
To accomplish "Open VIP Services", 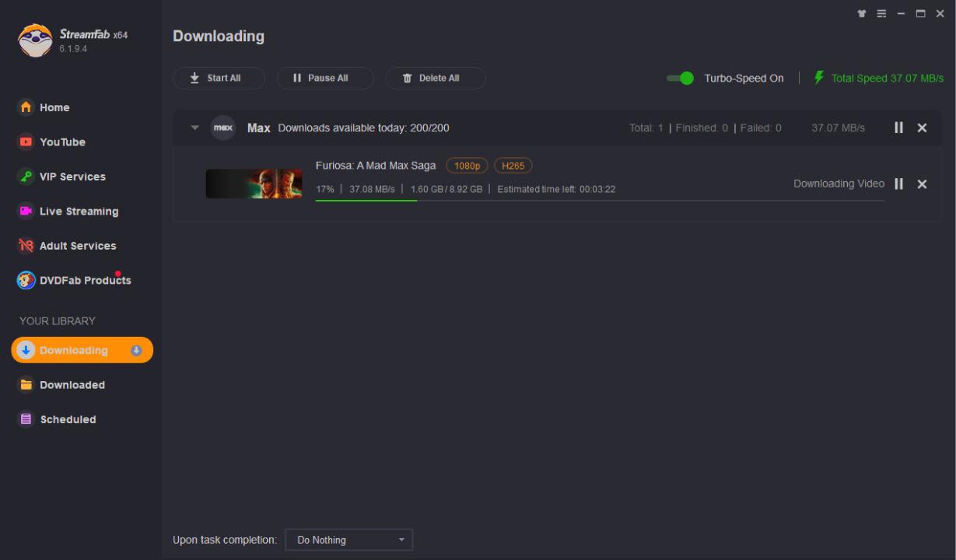I will tap(61, 177).
